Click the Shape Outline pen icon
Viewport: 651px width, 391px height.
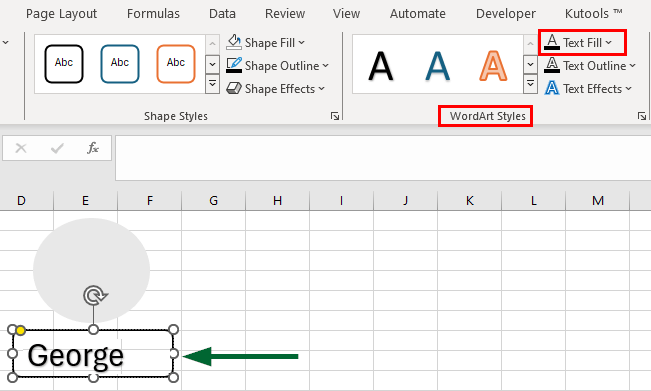click(x=234, y=65)
